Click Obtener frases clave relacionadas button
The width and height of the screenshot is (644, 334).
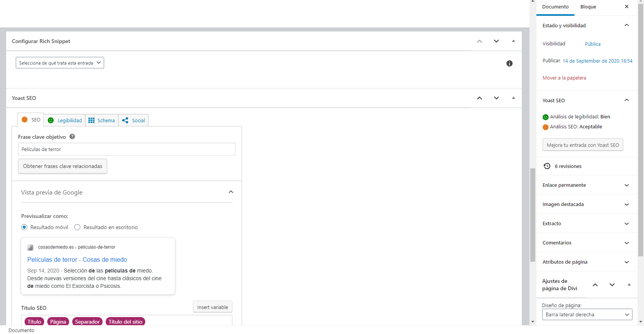pos(63,166)
